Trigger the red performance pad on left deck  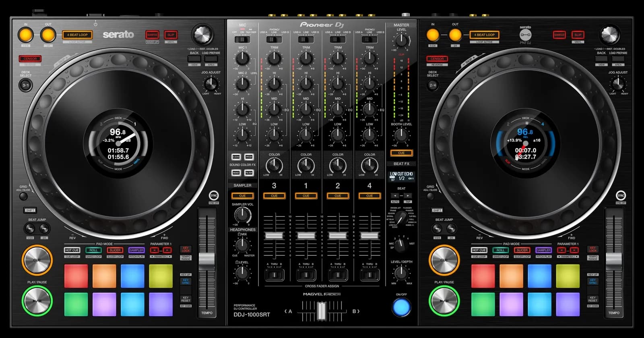76,276
